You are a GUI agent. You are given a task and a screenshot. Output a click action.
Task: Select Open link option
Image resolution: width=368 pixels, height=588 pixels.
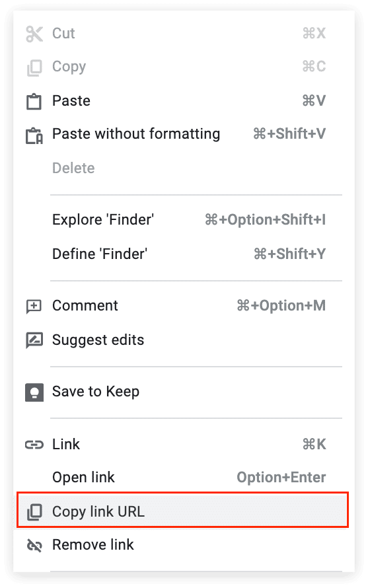pos(184,478)
